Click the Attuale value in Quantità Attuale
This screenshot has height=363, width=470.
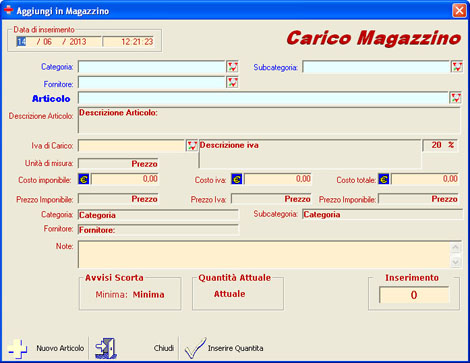pyautogui.click(x=230, y=294)
